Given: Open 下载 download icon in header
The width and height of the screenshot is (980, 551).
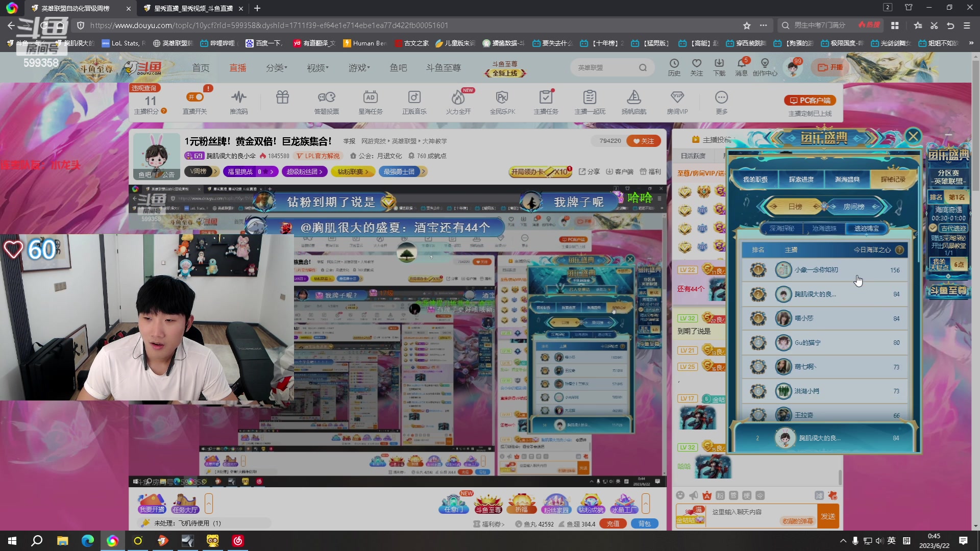Looking at the screenshot, I should [x=719, y=67].
